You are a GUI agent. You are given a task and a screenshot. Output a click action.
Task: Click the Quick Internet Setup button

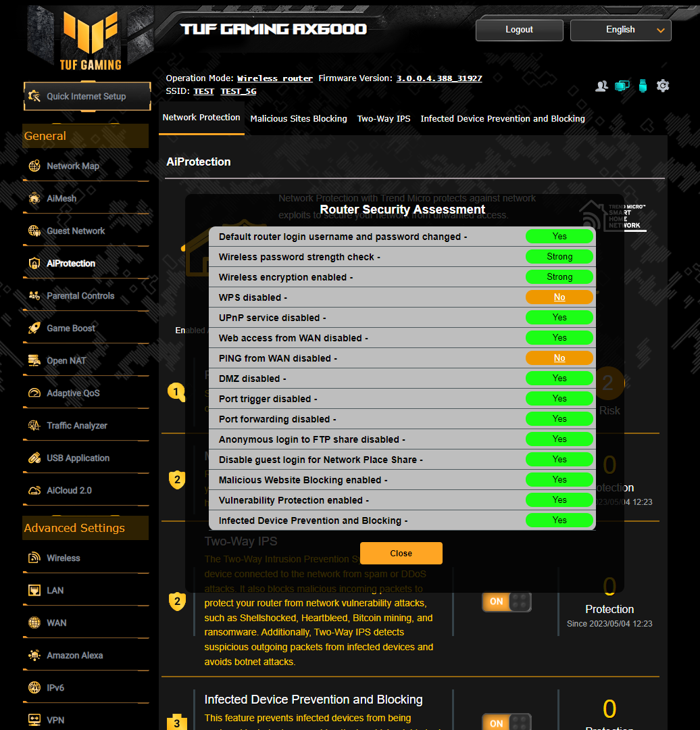click(x=87, y=96)
